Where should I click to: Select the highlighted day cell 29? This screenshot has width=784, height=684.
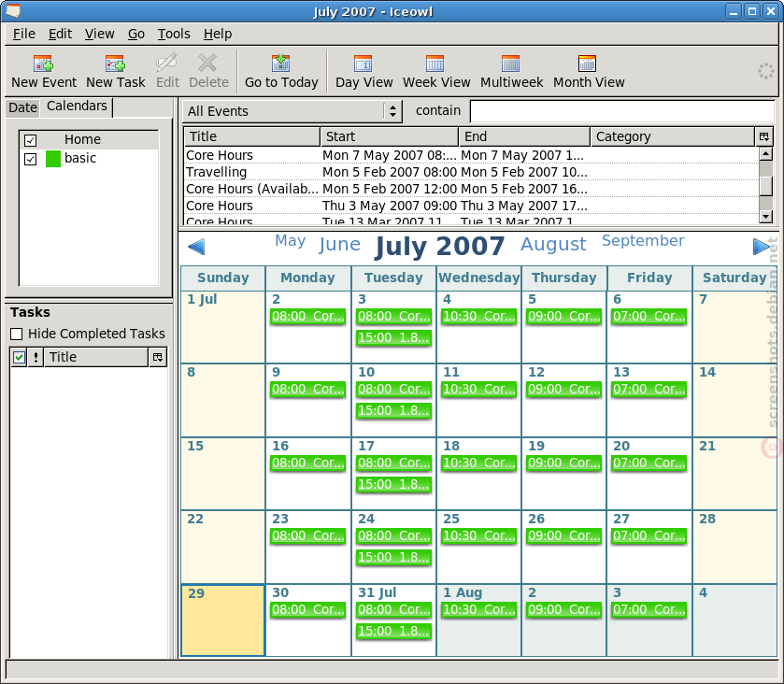[x=223, y=620]
